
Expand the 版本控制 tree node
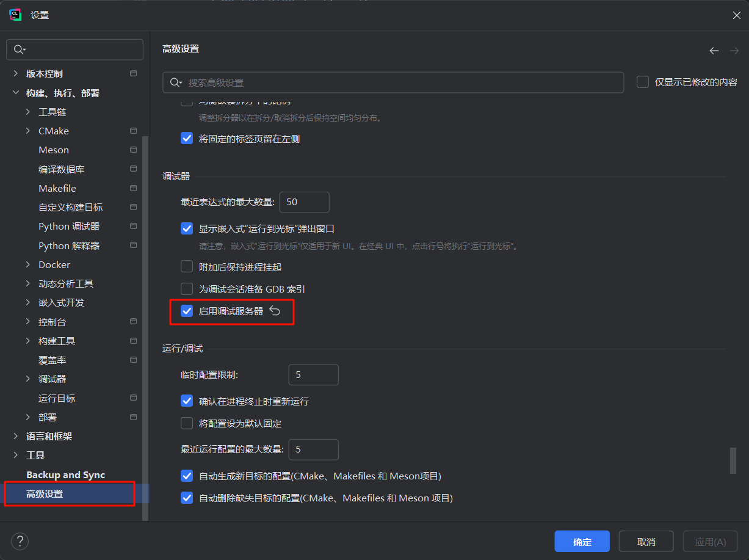16,73
